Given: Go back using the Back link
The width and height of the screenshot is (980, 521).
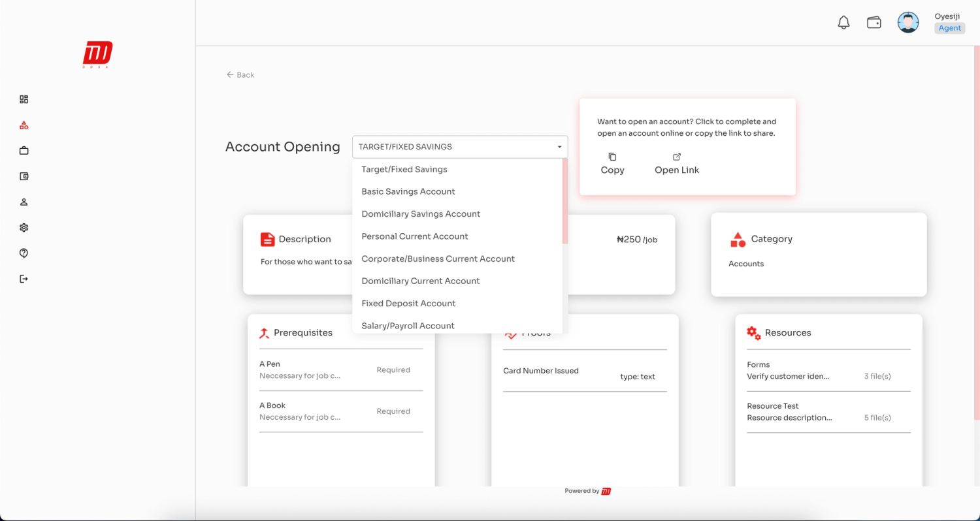Looking at the screenshot, I should point(240,75).
